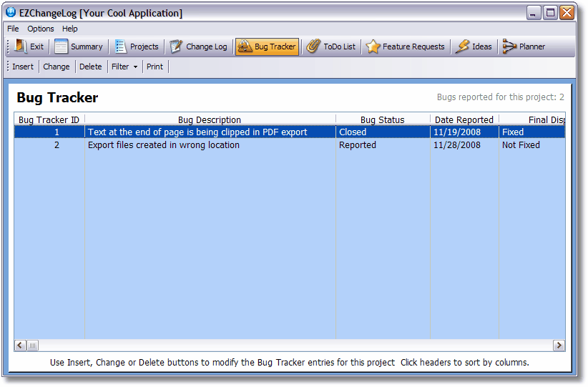Open the Projects list icon
The width and height of the screenshot is (588, 387).
point(121,46)
